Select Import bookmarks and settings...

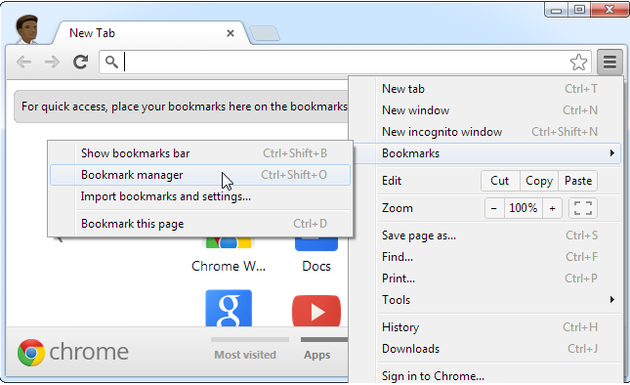[x=200, y=197]
